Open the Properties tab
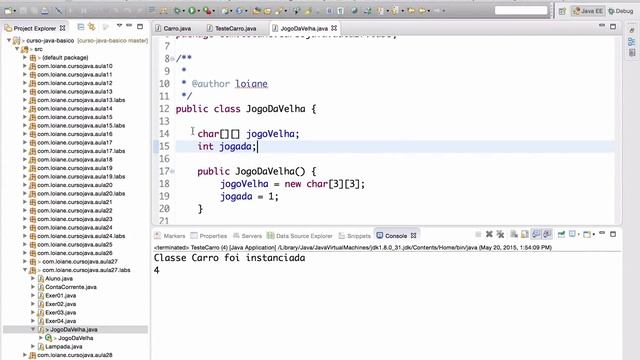 209,236
